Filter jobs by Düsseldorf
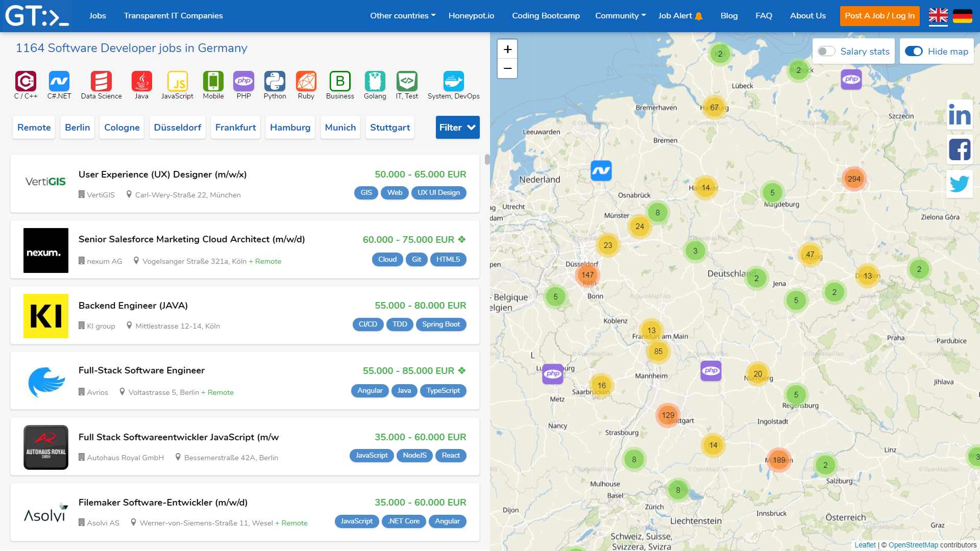980x551 pixels. point(178,128)
